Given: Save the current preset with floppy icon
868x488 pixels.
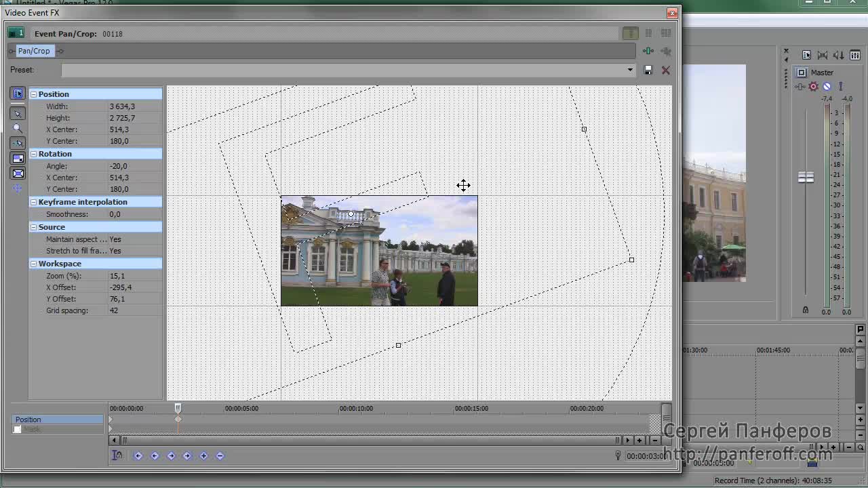Looking at the screenshot, I should (x=648, y=70).
